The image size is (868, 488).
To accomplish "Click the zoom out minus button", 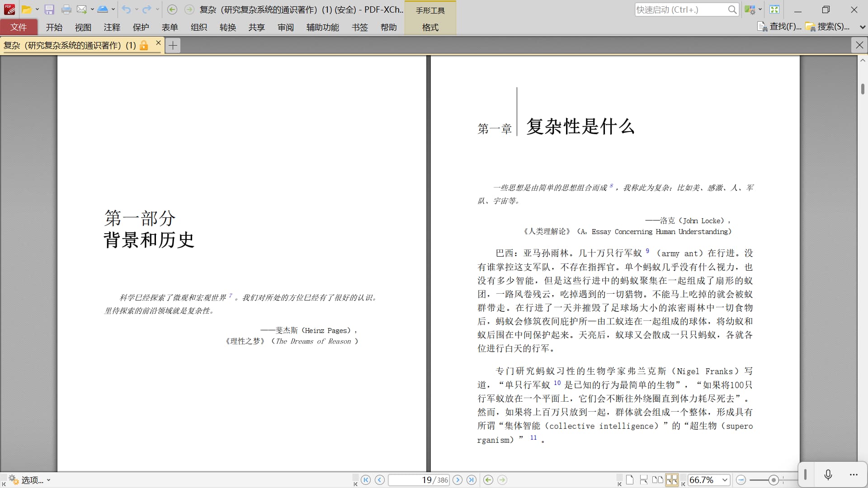I will click(x=741, y=480).
